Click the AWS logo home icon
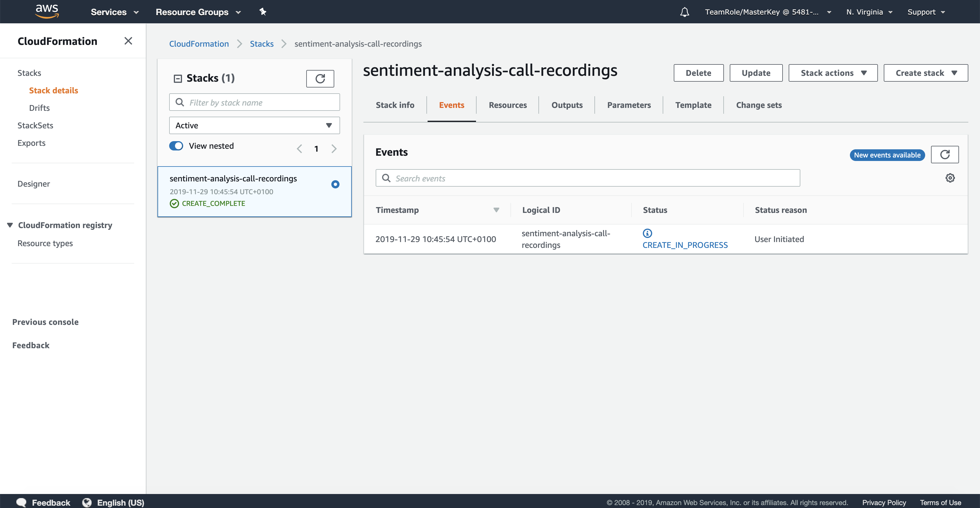 (47, 11)
